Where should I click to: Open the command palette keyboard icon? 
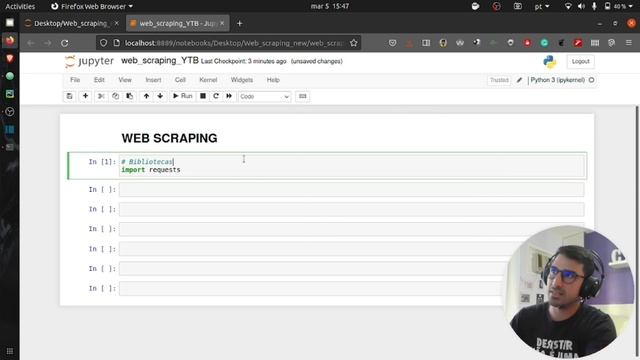coord(302,96)
